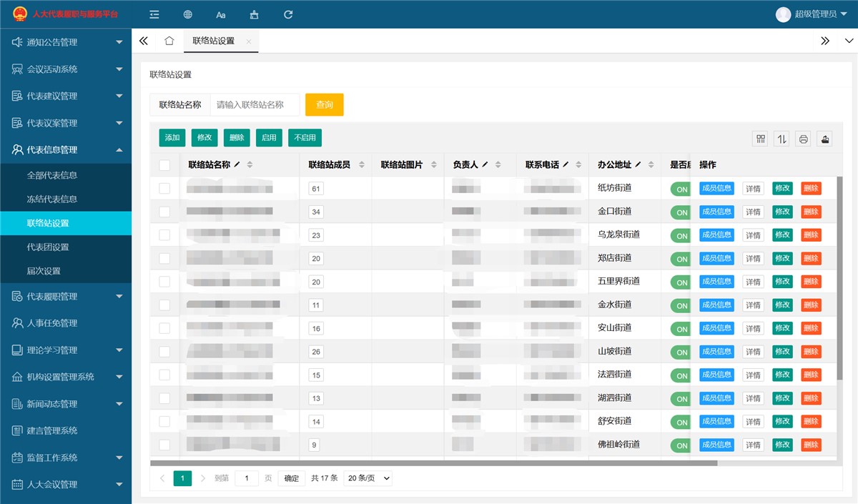Collapse the sidebar using the hamburger icon

(154, 14)
